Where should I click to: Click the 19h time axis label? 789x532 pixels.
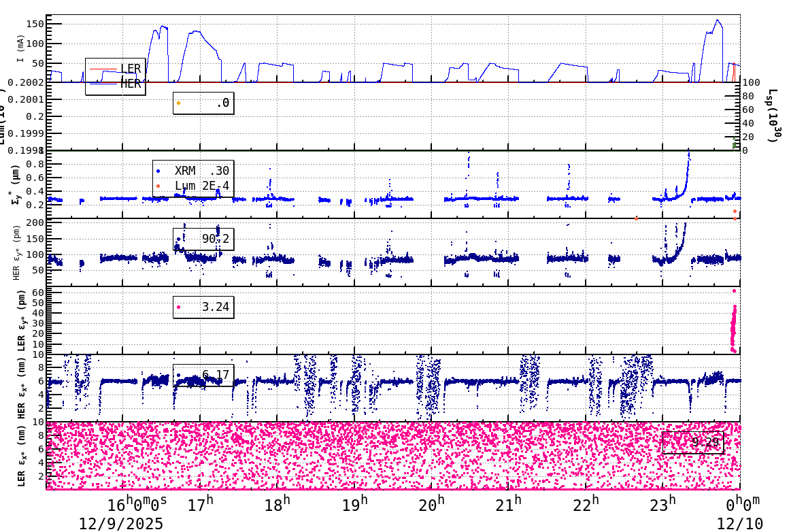tap(354, 504)
